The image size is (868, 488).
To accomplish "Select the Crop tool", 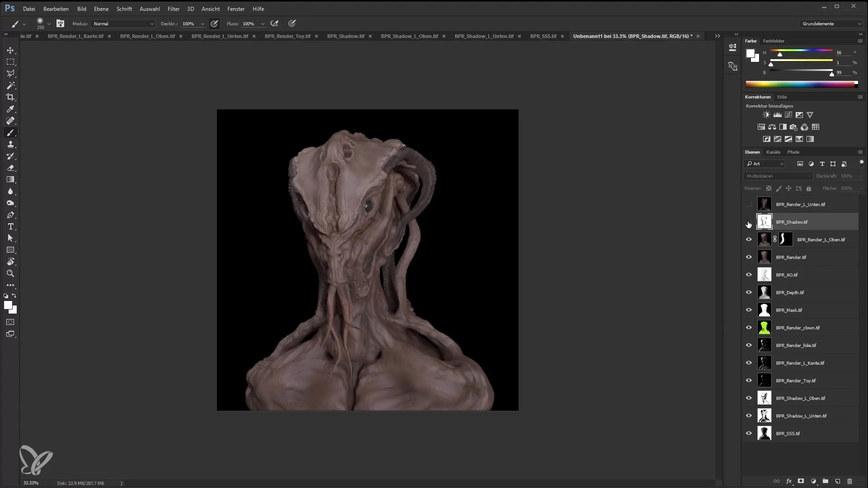I will click(x=10, y=97).
